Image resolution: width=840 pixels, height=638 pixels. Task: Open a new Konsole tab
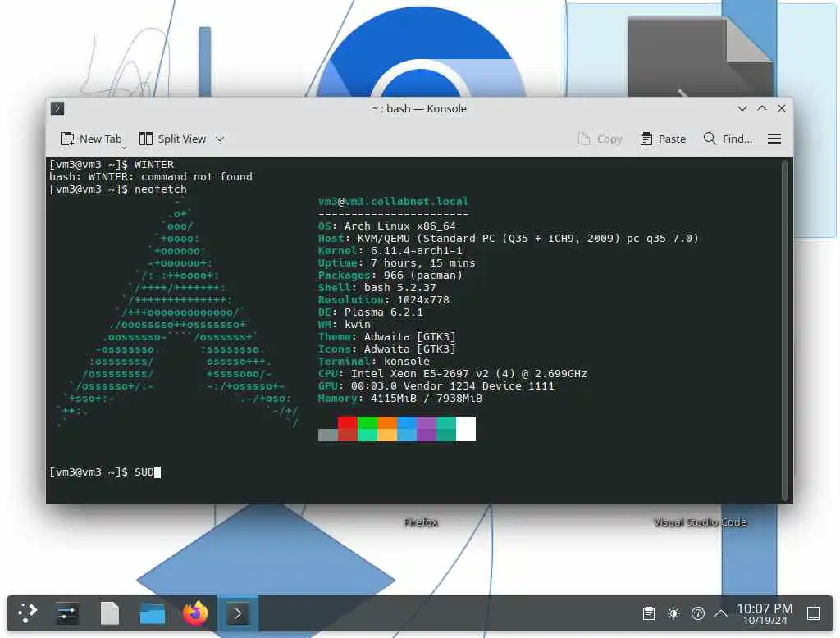coord(90,139)
